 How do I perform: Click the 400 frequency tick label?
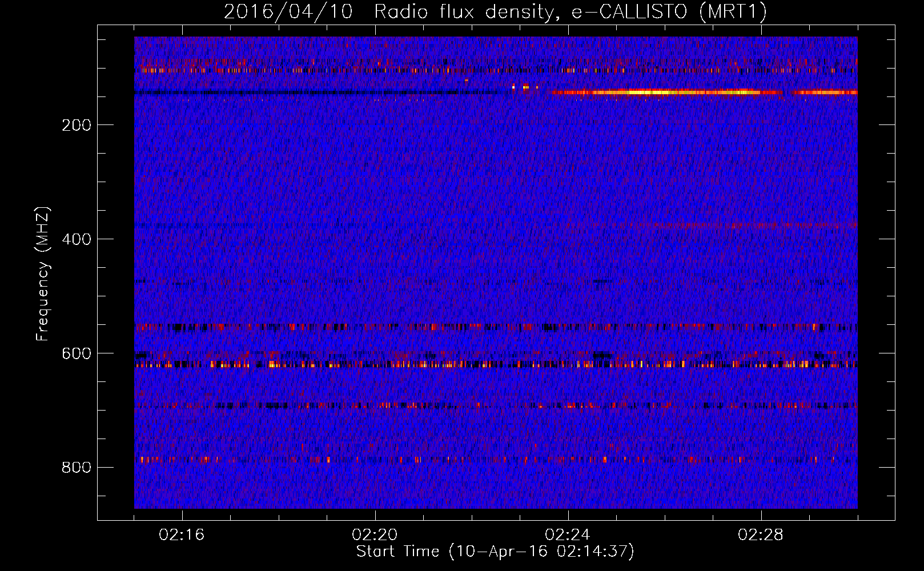(77, 239)
